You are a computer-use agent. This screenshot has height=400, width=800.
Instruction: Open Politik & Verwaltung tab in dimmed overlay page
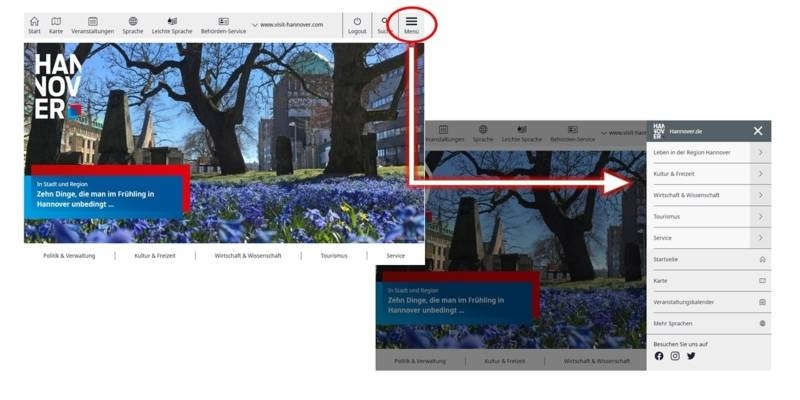(x=420, y=361)
